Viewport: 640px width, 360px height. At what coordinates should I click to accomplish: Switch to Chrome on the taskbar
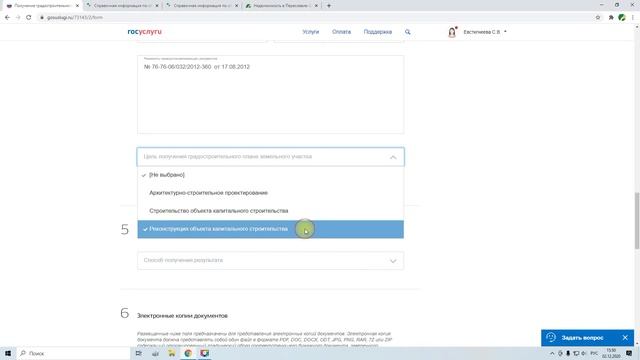pos(188,353)
